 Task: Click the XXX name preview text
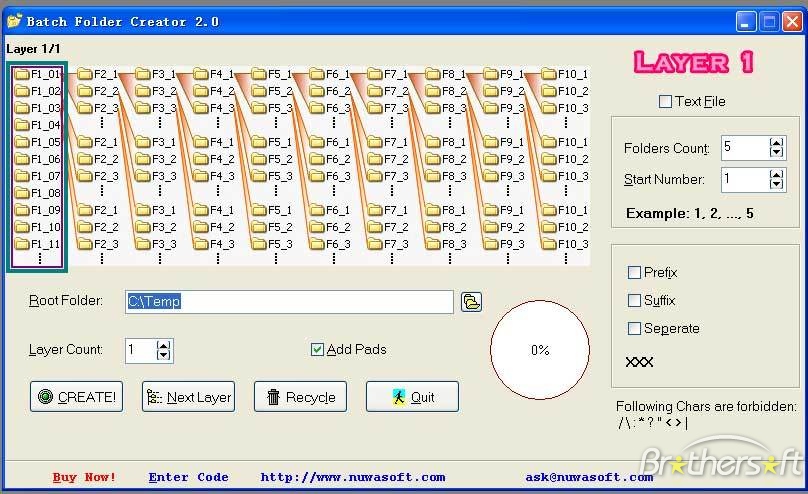(639, 362)
